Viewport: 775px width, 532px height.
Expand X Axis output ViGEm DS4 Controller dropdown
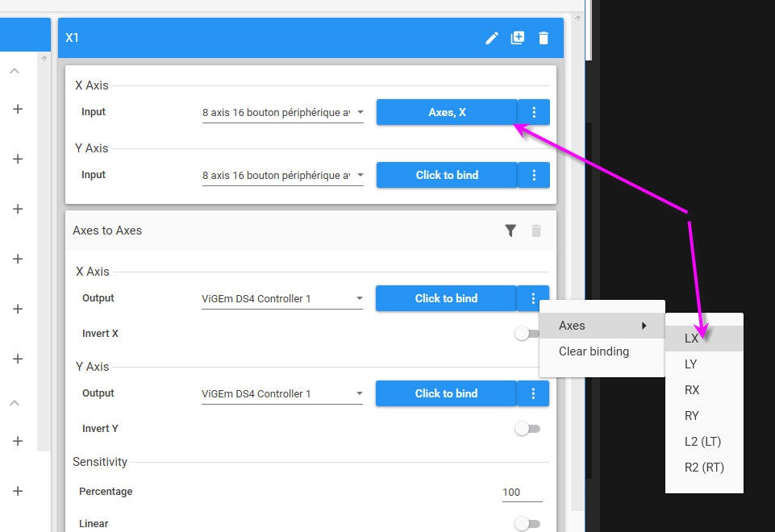pos(281,299)
